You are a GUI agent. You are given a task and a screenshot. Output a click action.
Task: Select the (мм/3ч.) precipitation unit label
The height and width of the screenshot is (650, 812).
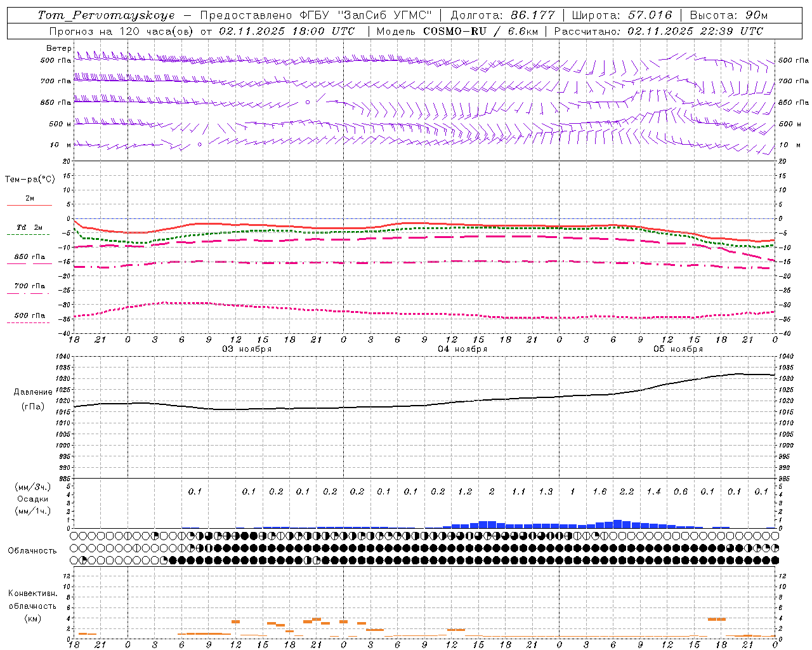click(33, 487)
